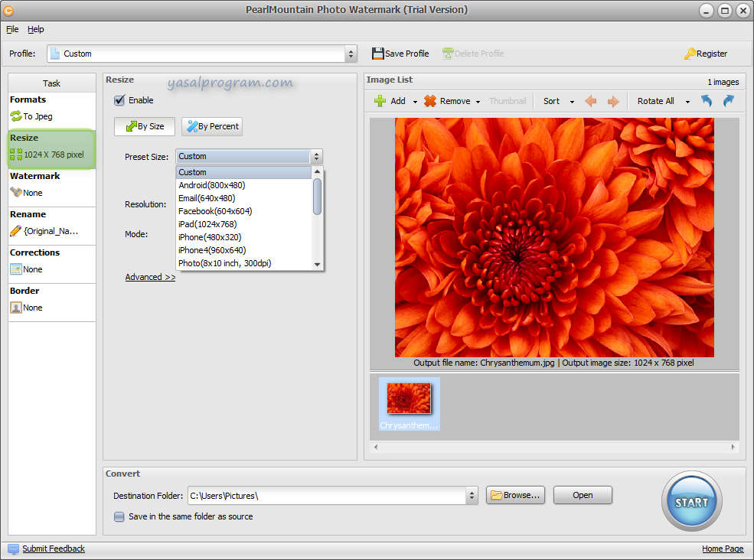The width and height of the screenshot is (754, 560).
Task: Click the Advanced >> link
Action: [x=150, y=277]
